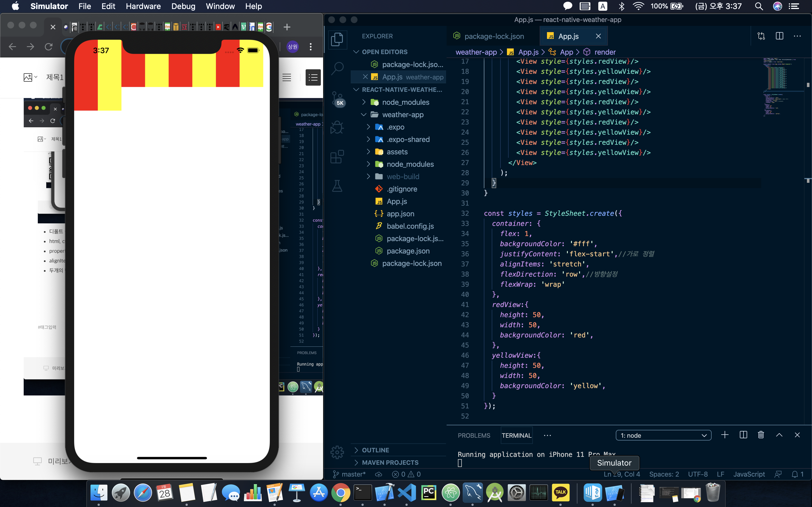This screenshot has height=507, width=812.
Task: Click the Split Editor Right icon
Action: tap(779, 36)
